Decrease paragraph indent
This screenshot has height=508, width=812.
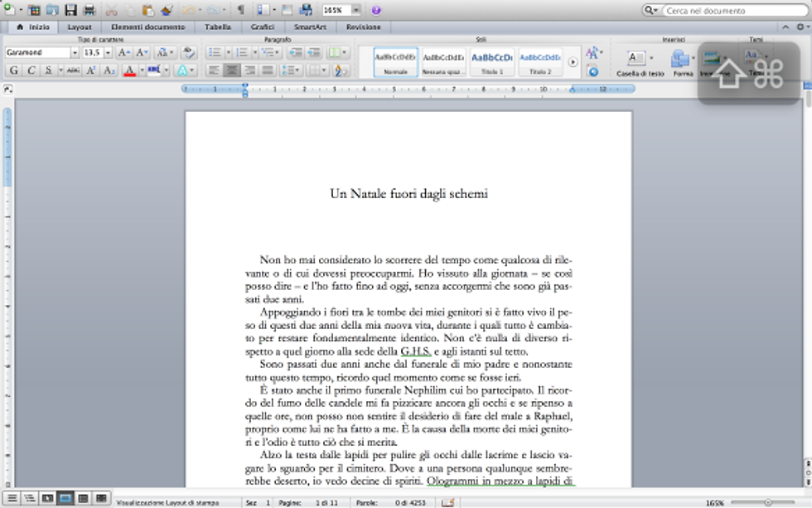(295, 52)
